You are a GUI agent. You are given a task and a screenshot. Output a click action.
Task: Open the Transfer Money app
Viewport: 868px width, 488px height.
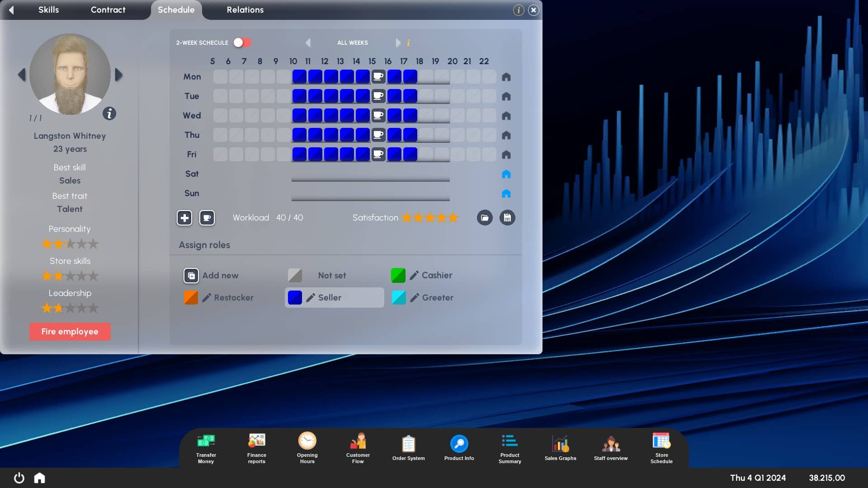206,448
